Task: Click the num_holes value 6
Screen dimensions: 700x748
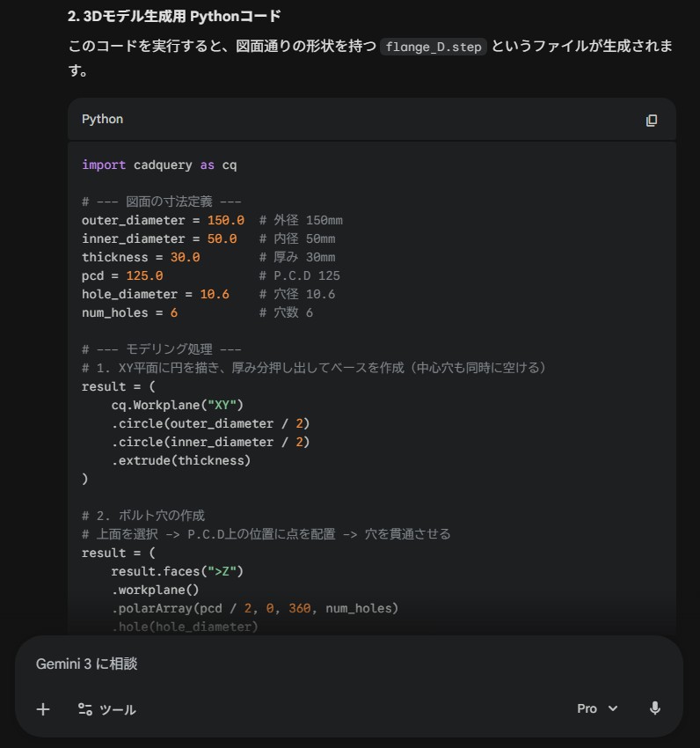Action: coord(174,312)
